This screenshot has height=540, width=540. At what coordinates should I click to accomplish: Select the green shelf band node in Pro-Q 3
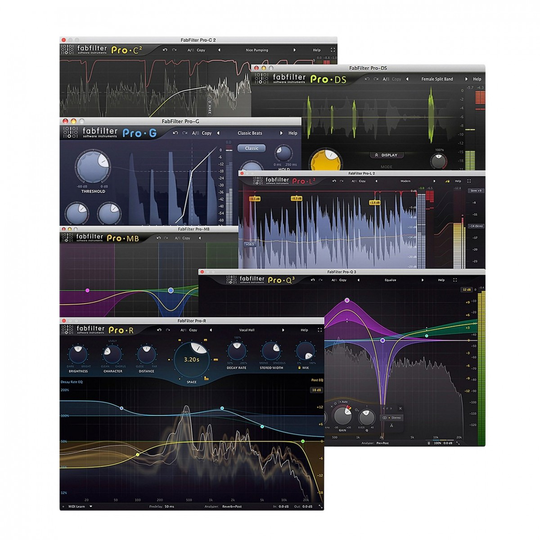[427, 335]
